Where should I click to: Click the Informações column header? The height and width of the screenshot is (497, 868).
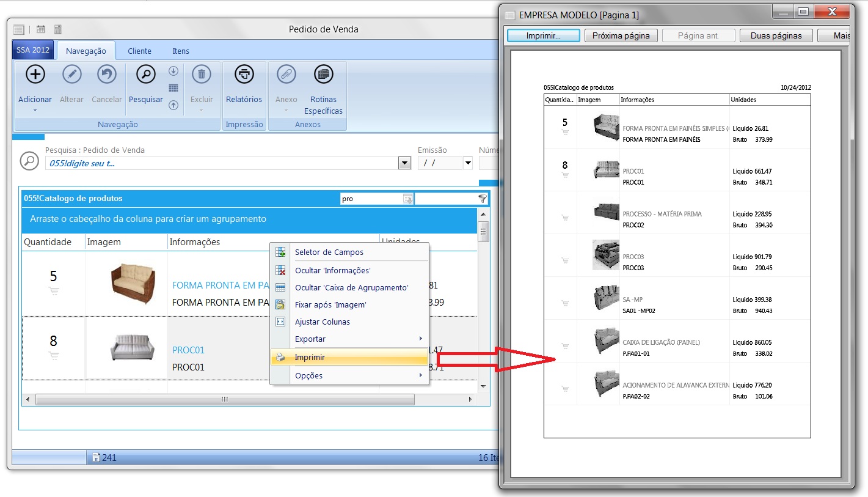coord(273,242)
